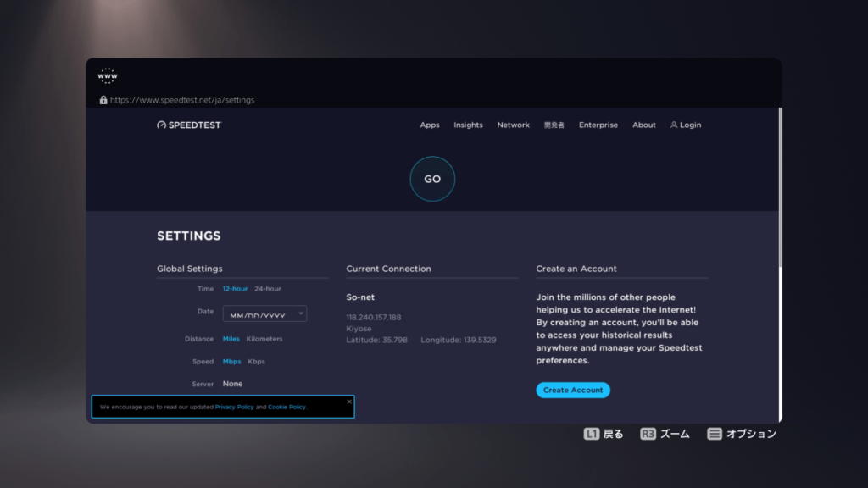Click the Create Account button
Screen dimensions: 868x488
573,391
